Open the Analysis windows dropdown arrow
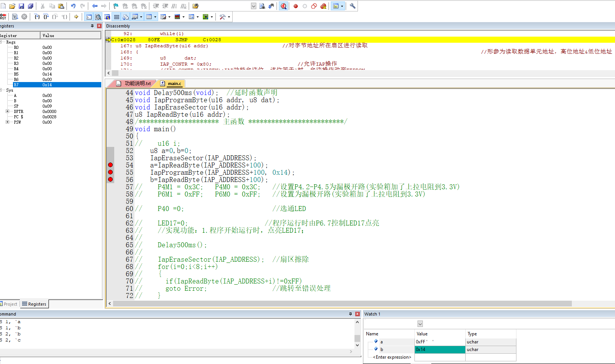 (183, 17)
